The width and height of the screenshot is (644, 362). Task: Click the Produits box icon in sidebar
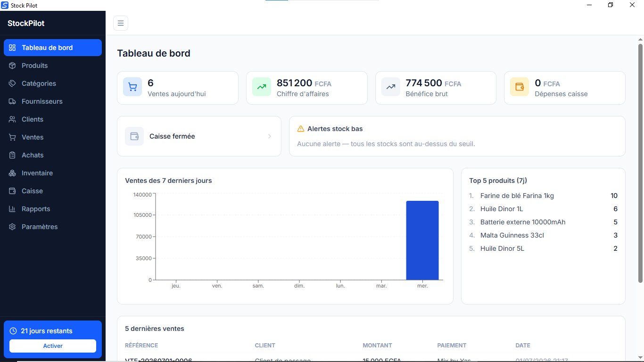coord(13,66)
